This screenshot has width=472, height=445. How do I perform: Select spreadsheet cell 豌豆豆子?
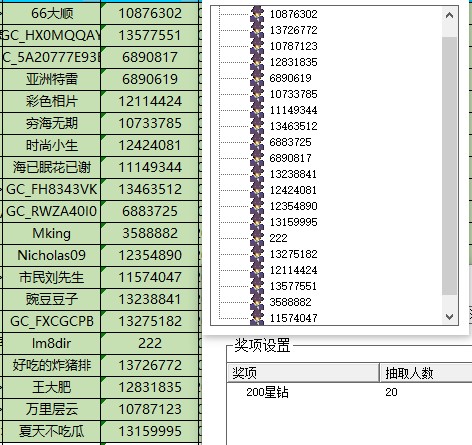click(51, 299)
